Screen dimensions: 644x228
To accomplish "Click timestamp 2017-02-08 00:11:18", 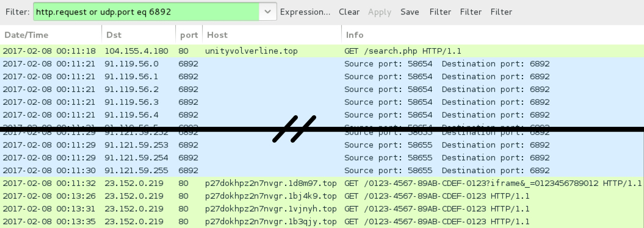I will [49, 51].
